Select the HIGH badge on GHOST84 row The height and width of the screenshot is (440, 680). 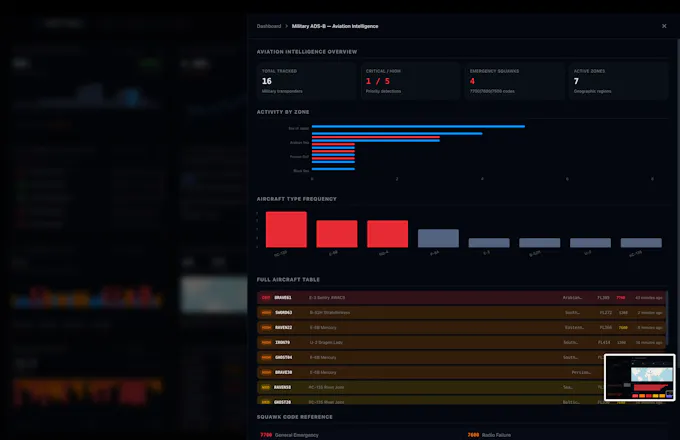click(x=266, y=358)
